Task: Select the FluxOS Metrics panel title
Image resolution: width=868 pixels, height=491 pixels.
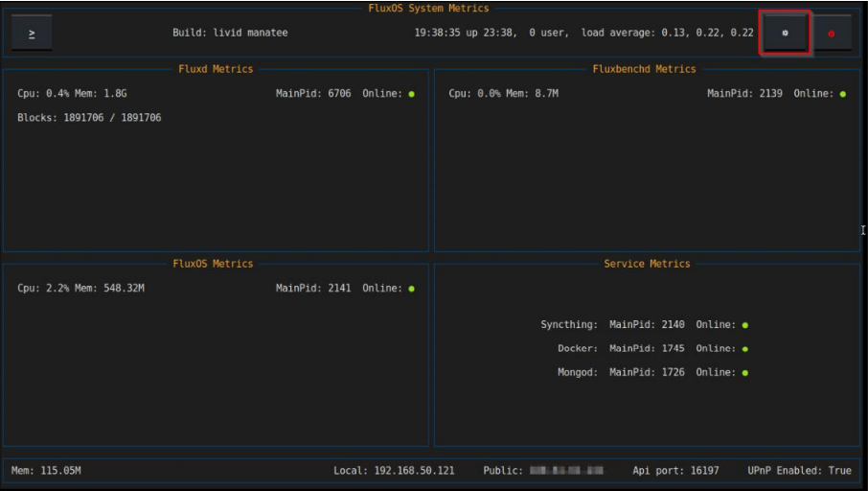Action: pos(213,264)
